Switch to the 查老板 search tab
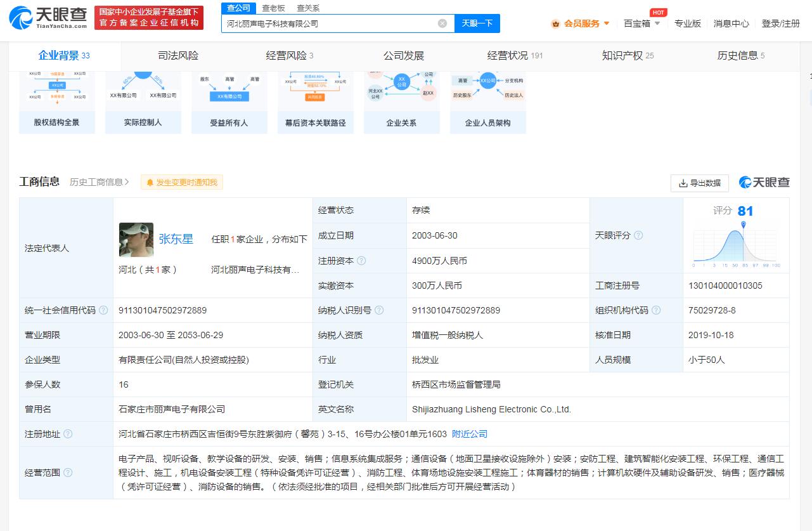 274,8
